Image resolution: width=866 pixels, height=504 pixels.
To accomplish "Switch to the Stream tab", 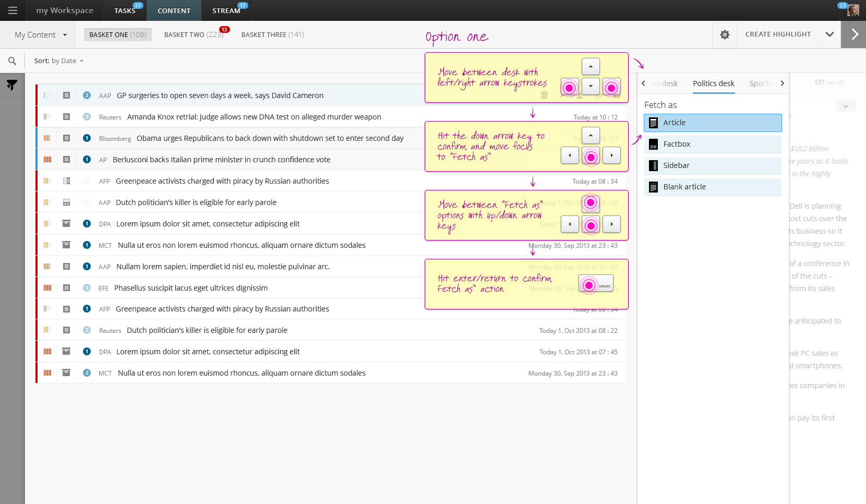I will pyautogui.click(x=226, y=10).
